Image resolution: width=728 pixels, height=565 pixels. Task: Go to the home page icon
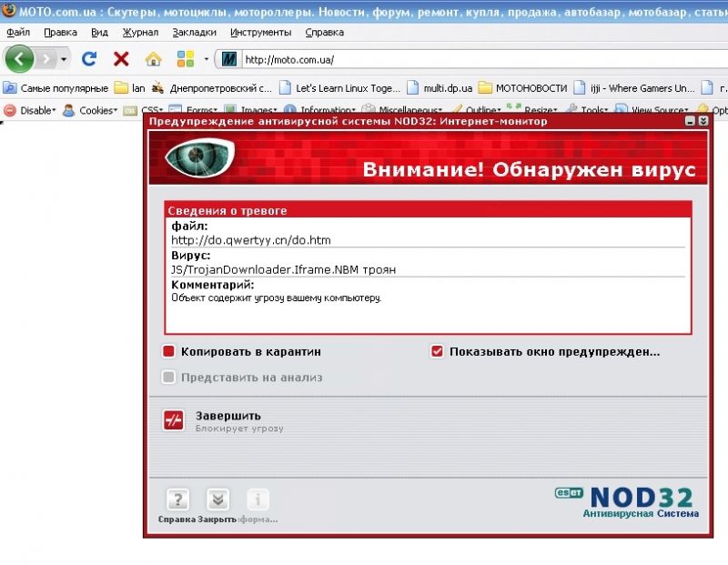153,59
